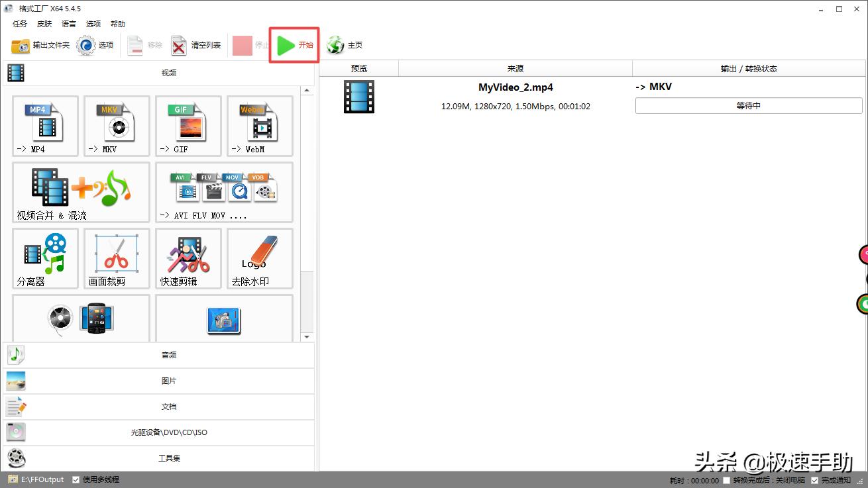This screenshot has height=488, width=868.
Task: Open the 选项 settings in the toolbar
Action: [x=95, y=45]
